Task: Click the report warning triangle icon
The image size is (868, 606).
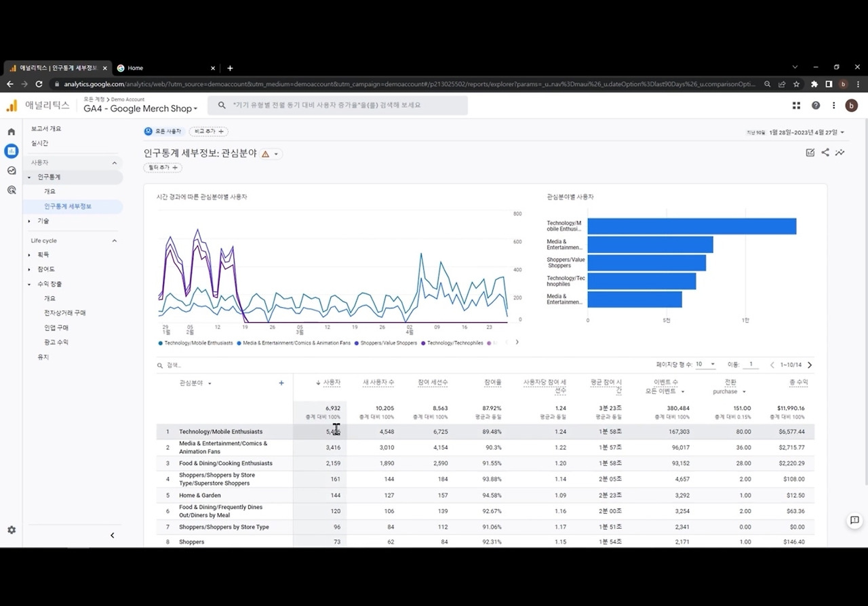Action: coord(265,154)
